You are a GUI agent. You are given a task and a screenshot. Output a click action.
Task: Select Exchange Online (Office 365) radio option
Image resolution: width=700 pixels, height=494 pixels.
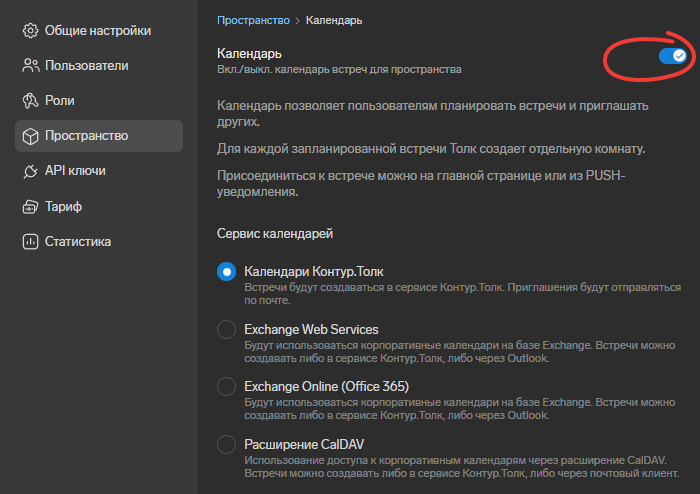[226, 386]
